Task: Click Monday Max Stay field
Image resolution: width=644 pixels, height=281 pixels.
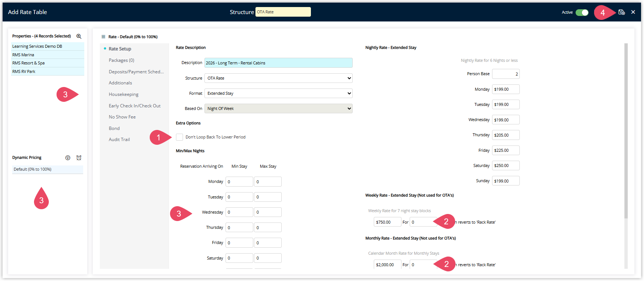Action: click(268, 182)
